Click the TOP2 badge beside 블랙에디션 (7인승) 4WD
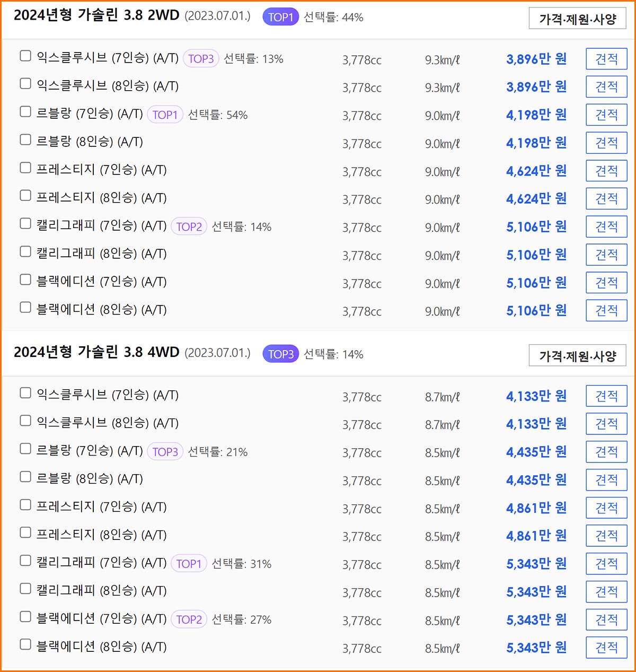This screenshot has height=672, width=636. coord(189,619)
